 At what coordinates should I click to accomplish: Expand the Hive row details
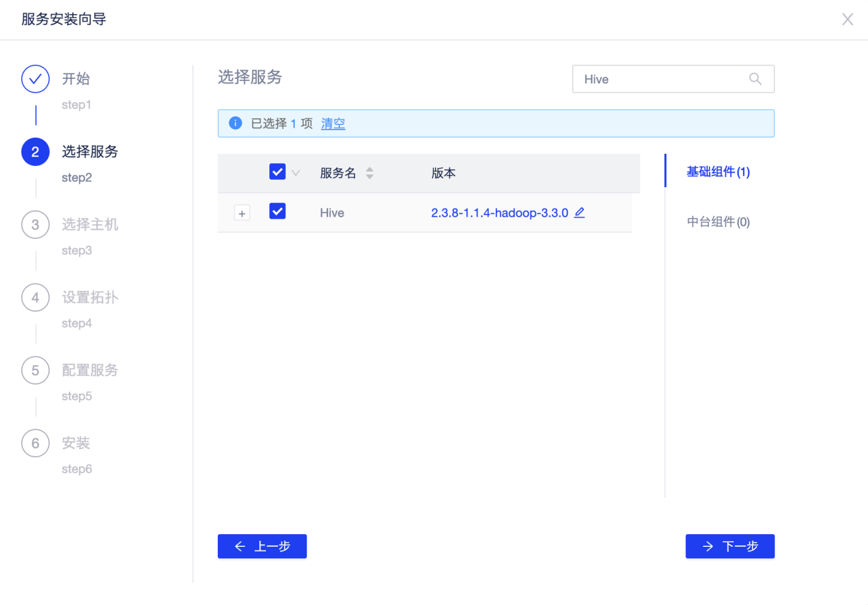click(x=242, y=213)
